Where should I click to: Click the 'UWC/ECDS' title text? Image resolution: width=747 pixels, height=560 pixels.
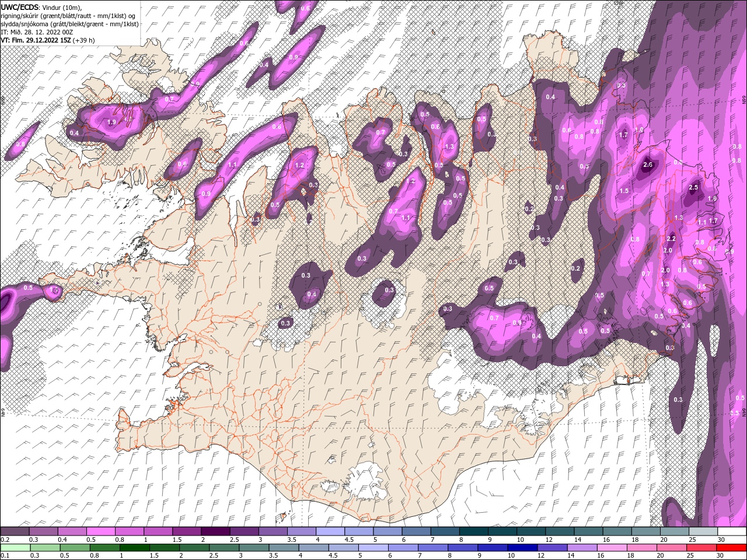20,7
